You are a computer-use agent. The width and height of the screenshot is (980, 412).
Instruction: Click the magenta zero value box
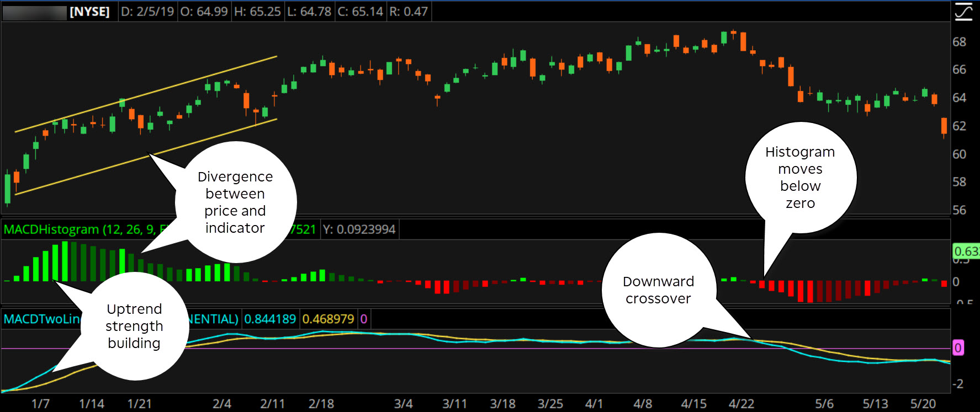(x=363, y=319)
